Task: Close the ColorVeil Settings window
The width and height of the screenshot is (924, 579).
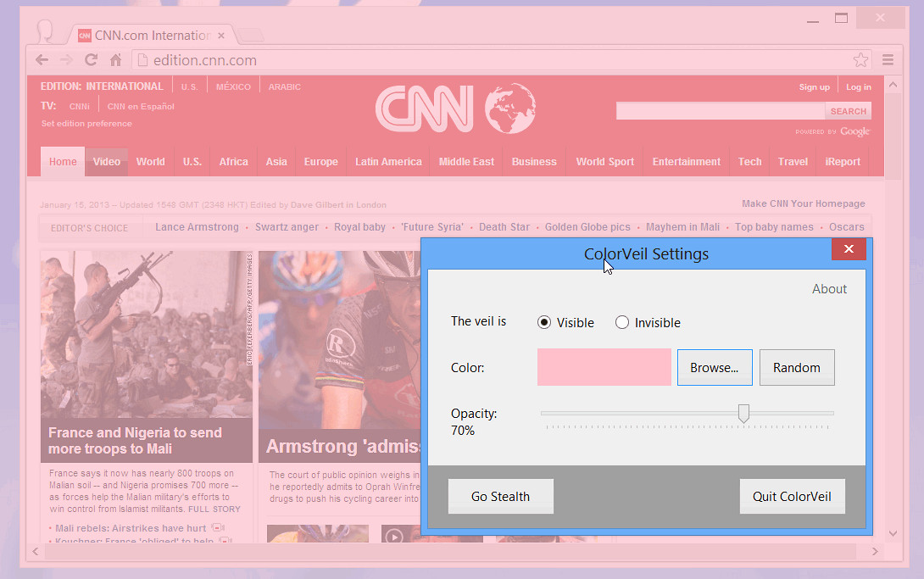Action: [849, 249]
